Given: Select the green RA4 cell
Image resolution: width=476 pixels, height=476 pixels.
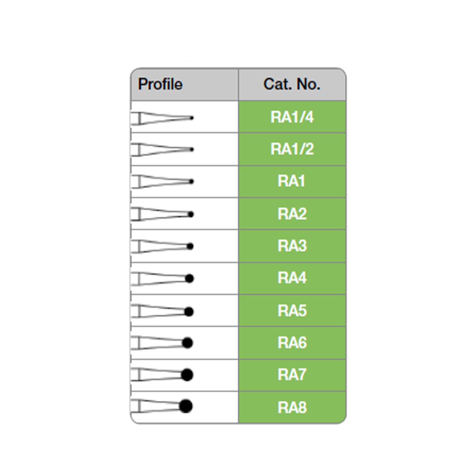Looking at the screenshot, I should (292, 278).
